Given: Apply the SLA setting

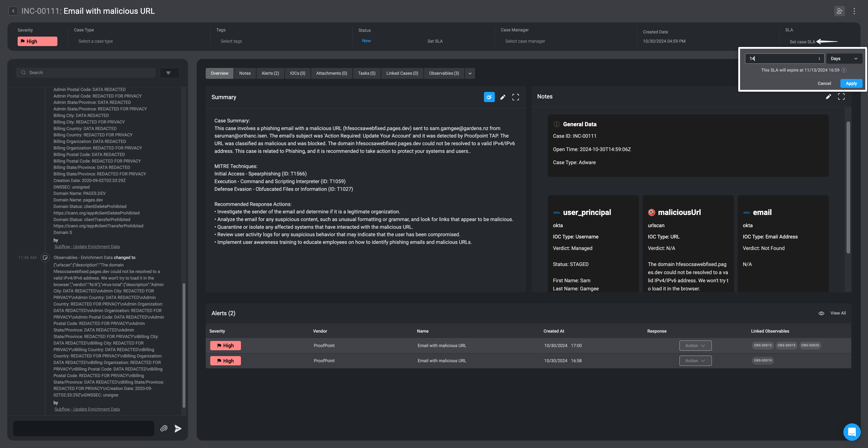Looking at the screenshot, I should [x=851, y=84].
